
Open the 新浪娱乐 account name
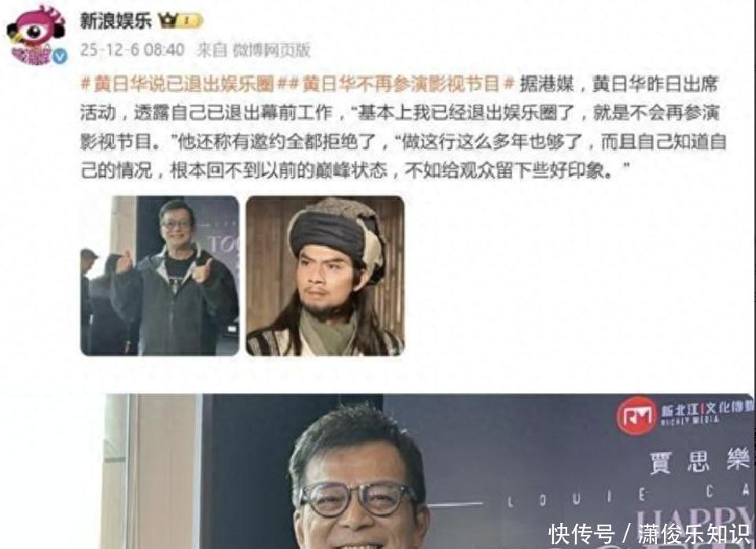pos(116,20)
